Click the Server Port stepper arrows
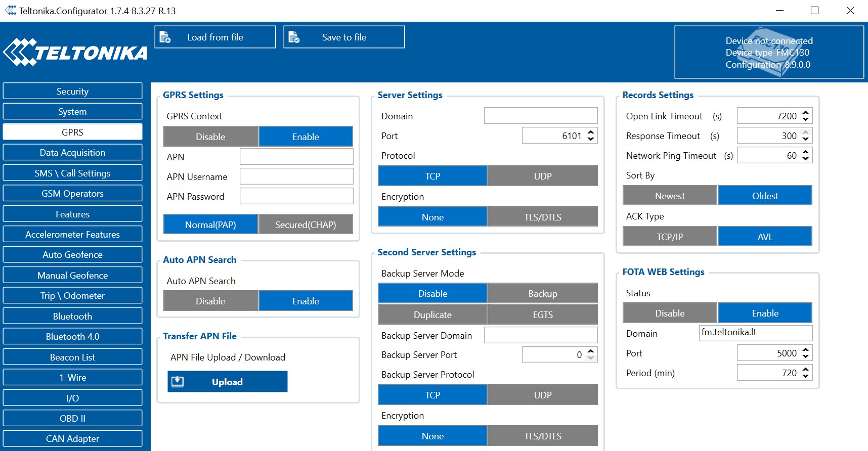The height and width of the screenshot is (451, 868). 591,136
